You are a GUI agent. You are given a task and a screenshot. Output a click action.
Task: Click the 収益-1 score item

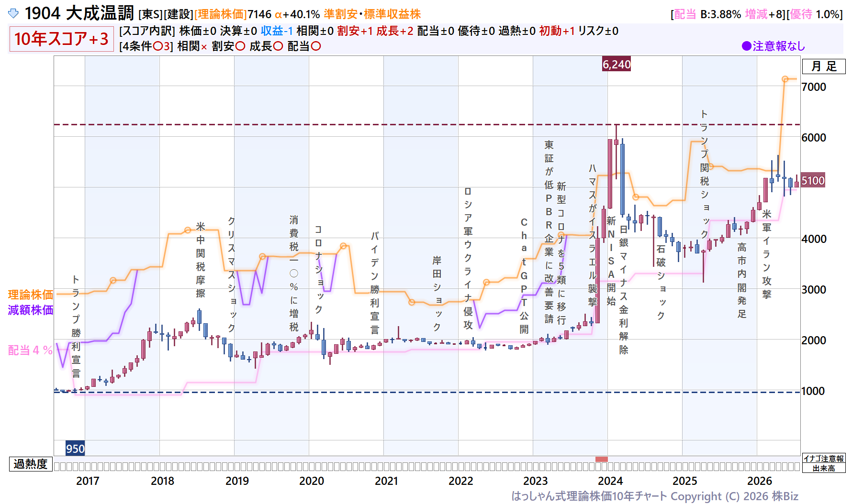pyautogui.click(x=277, y=31)
